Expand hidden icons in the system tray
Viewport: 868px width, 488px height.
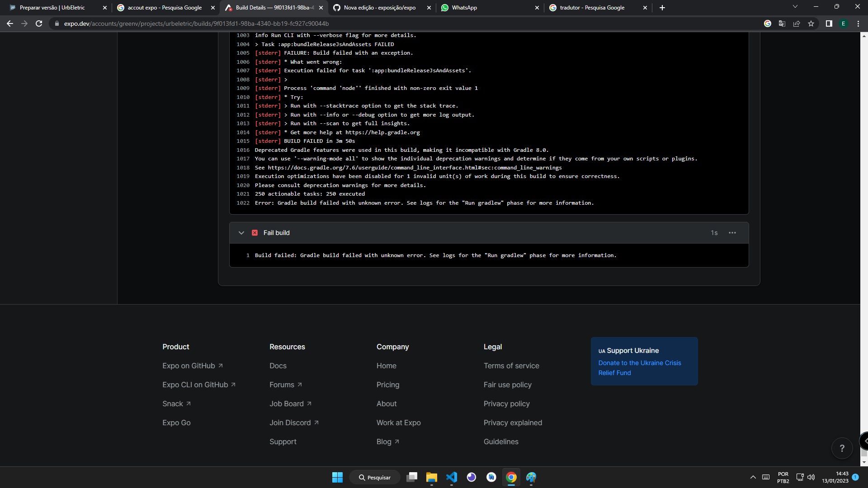pyautogui.click(x=753, y=477)
